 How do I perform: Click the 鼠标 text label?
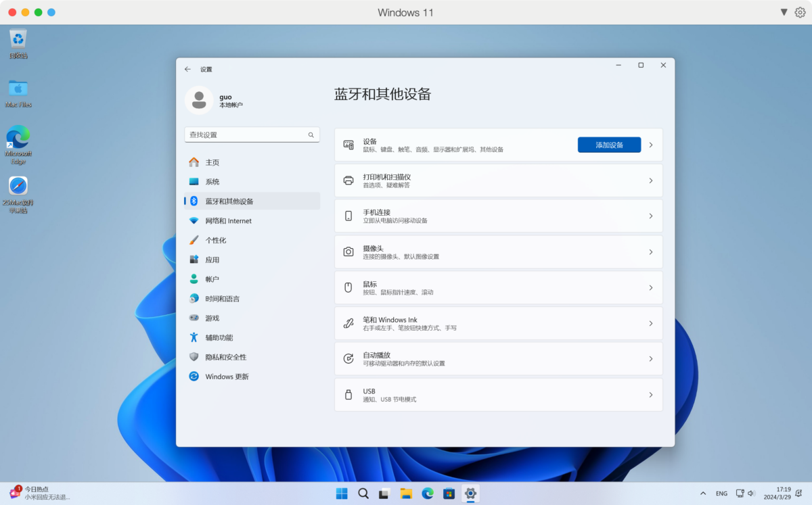point(370,284)
